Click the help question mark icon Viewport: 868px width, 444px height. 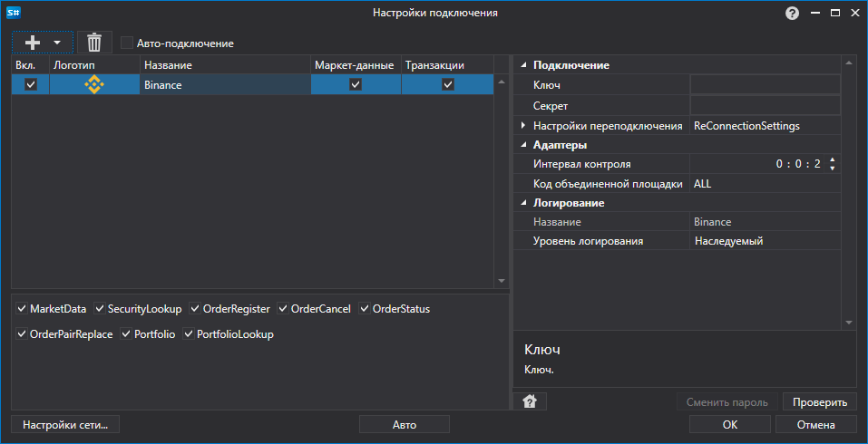pyautogui.click(x=792, y=14)
